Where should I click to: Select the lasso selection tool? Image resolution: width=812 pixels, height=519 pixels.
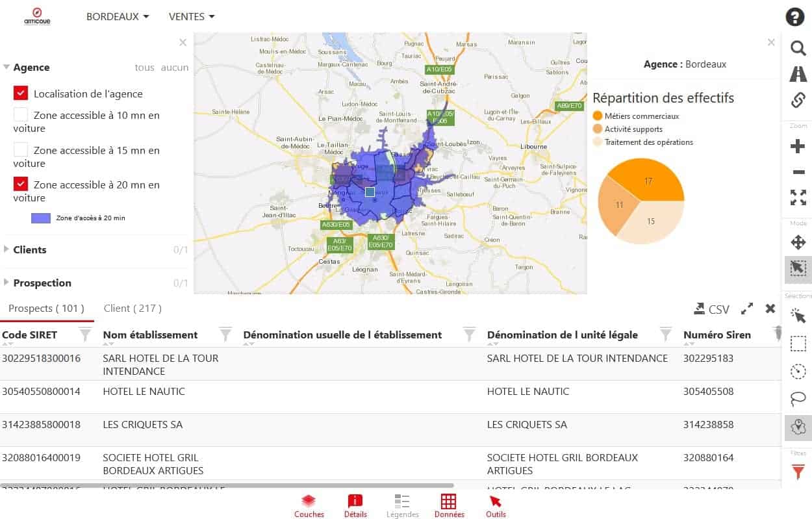coord(798,398)
